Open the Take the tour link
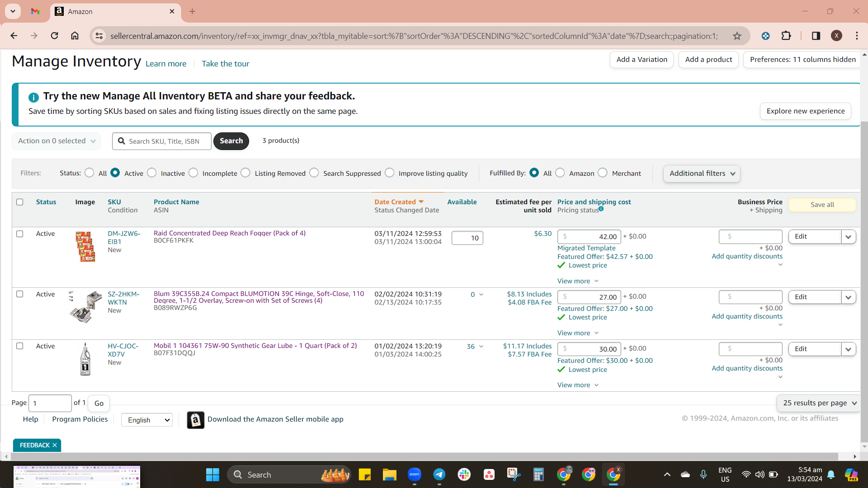 click(x=225, y=64)
